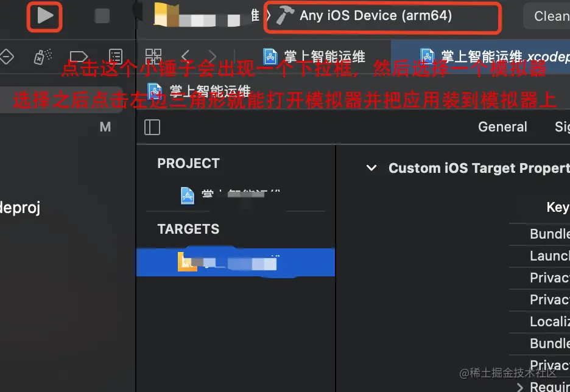570x392 pixels.
Task: Select the highlighted target under TARGETS
Action: (236, 262)
